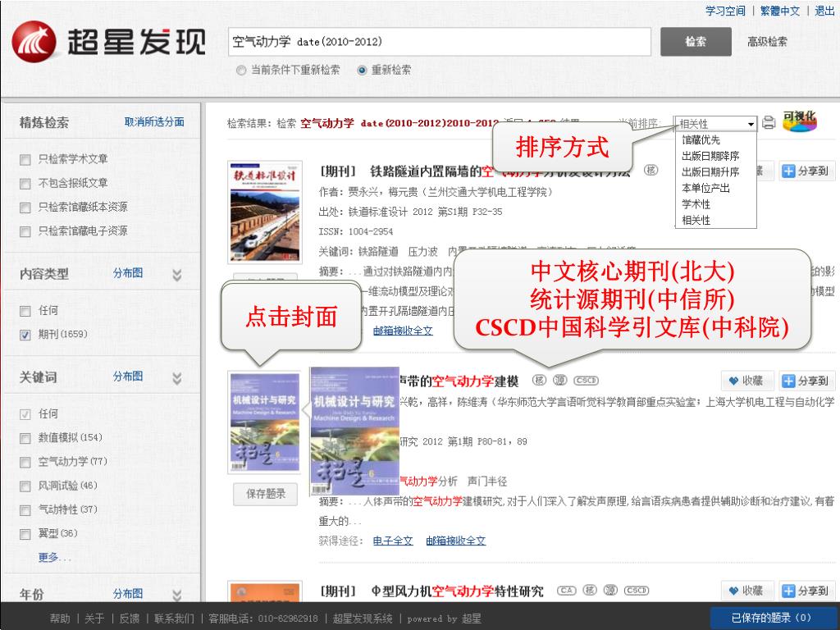Collapse the 内容类型 section chevron
840x630 pixels.
click(177, 275)
